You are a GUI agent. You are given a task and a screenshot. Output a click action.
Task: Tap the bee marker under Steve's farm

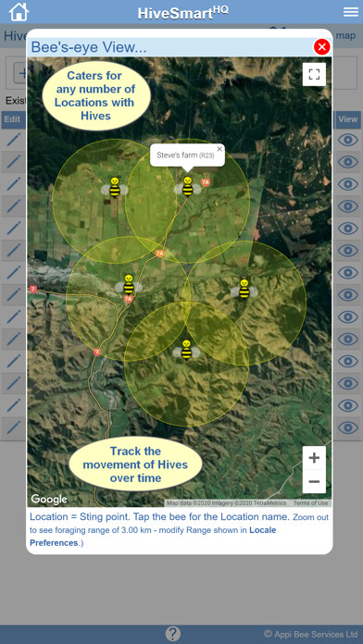point(188,187)
